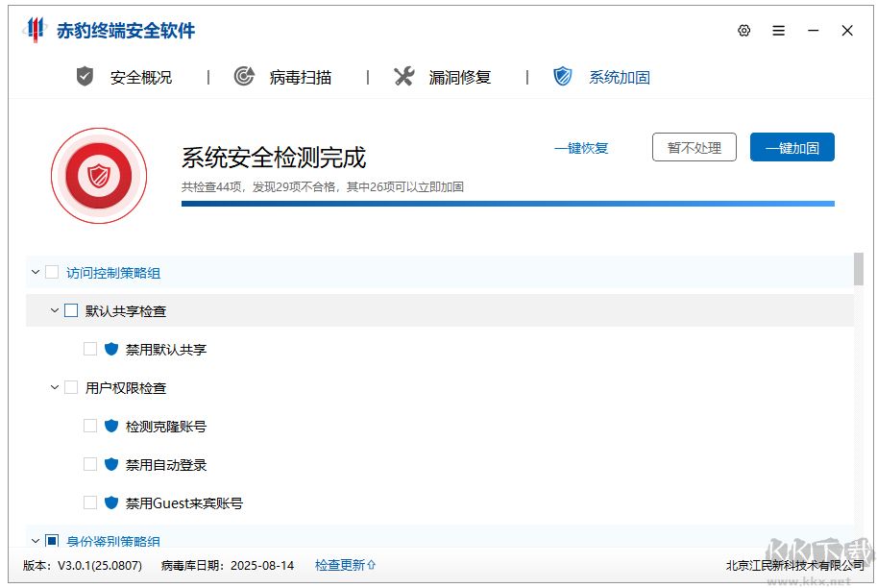Click the 检查更新 link
This screenshot has width=877, height=588.
(343, 566)
